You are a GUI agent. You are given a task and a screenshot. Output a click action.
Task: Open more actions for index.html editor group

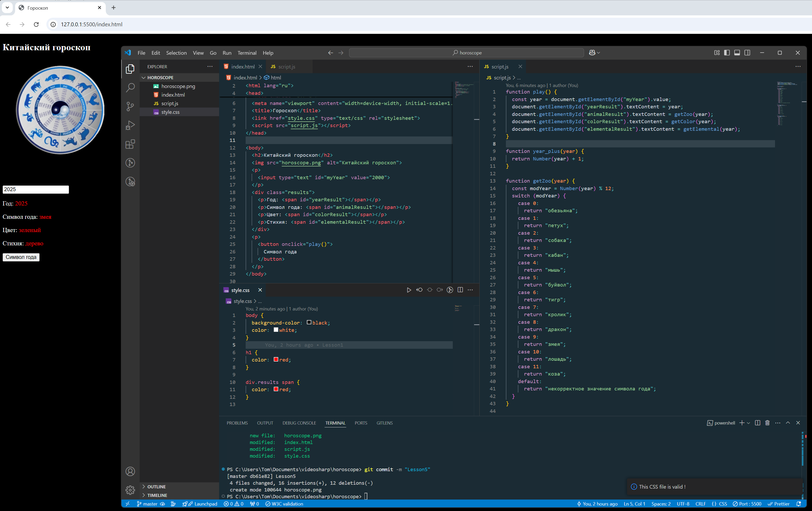[470, 66]
